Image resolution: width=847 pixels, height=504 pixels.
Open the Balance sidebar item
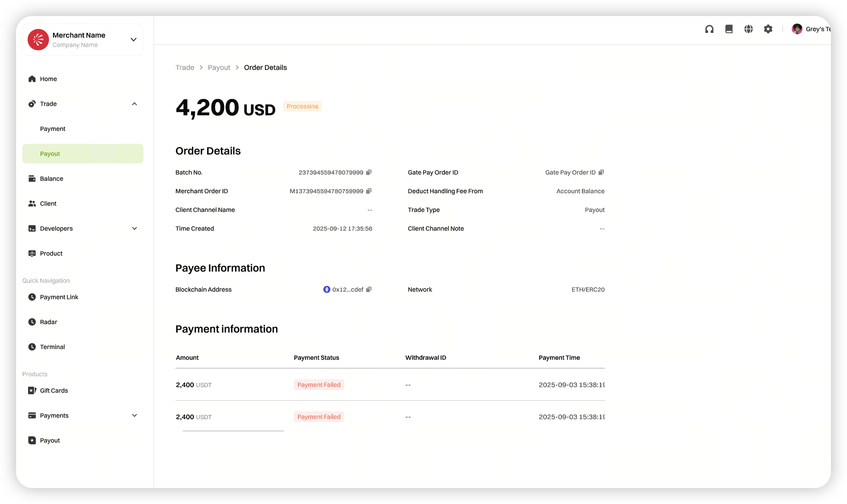click(x=52, y=179)
